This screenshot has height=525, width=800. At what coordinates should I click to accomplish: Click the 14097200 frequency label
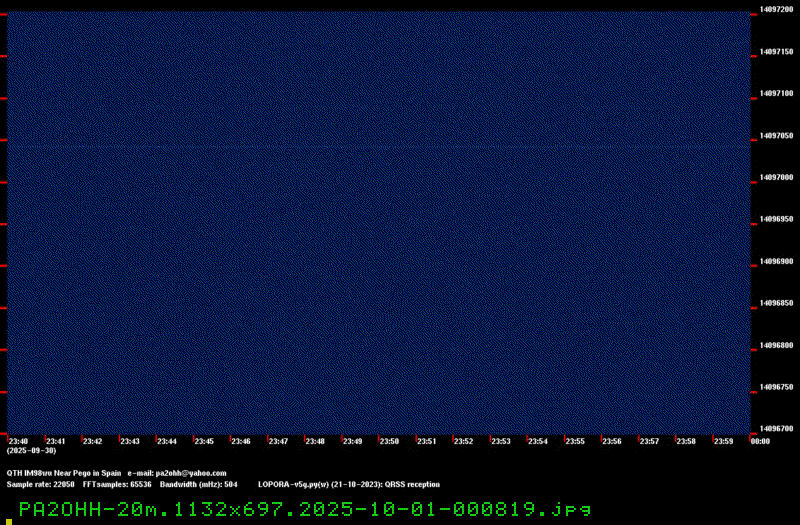[x=777, y=9]
